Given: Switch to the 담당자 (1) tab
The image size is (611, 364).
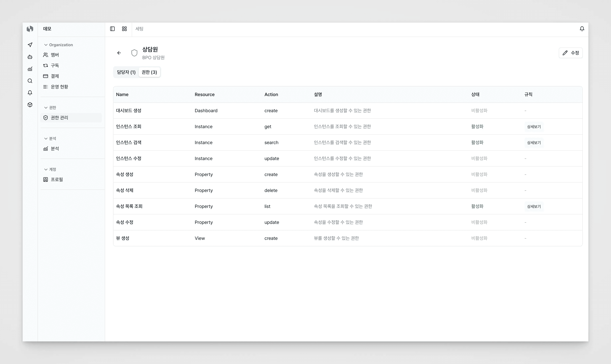Looking at the screenshot, I should click(126, 72).
